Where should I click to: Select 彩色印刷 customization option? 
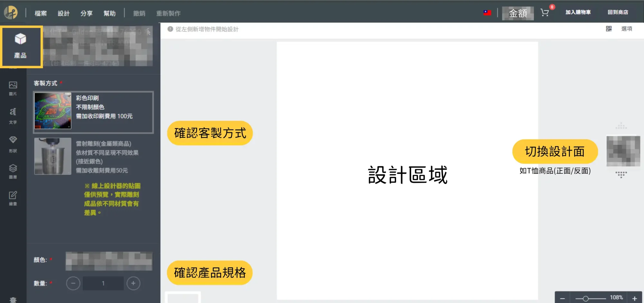(93, 112)
